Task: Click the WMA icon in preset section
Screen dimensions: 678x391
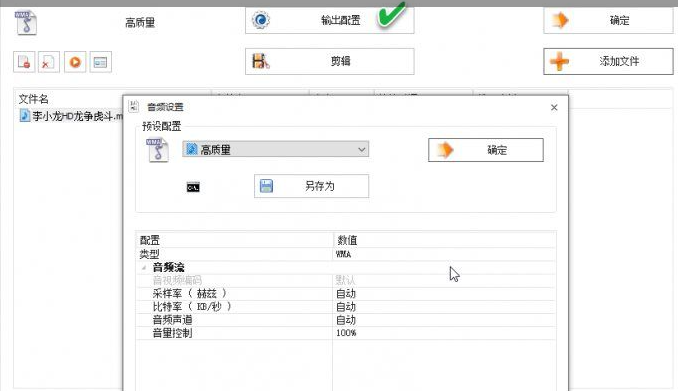Action: point(157,150)
